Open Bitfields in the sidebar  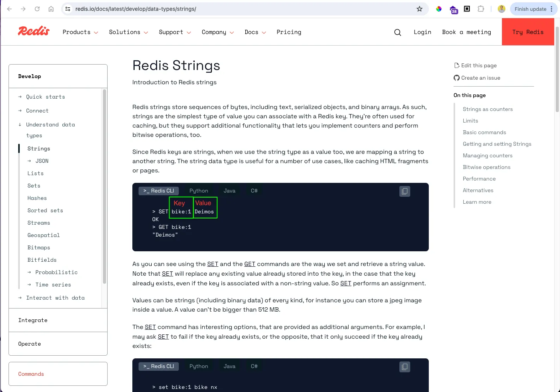(42, 260)
